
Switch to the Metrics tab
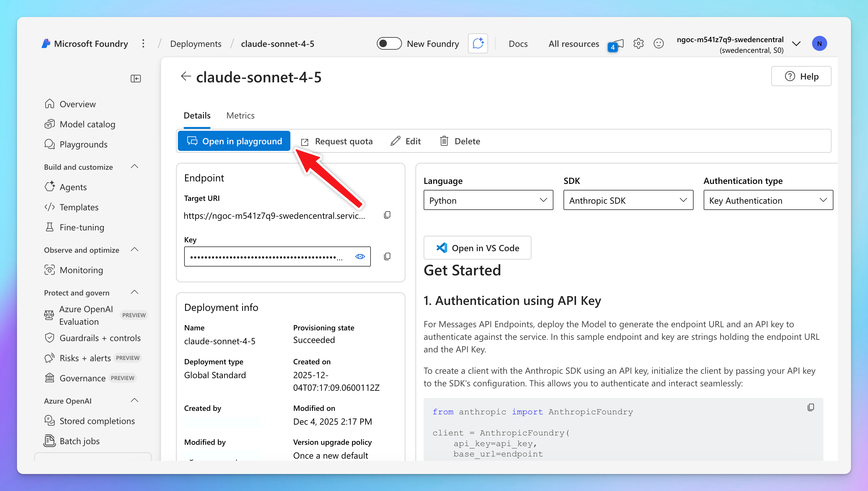[240, 116]
